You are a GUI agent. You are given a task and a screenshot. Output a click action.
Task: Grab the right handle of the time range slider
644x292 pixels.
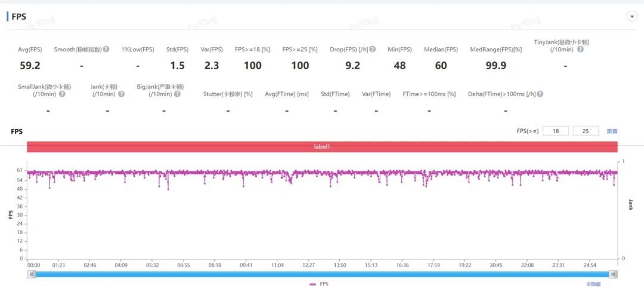(x=613, y=274)
